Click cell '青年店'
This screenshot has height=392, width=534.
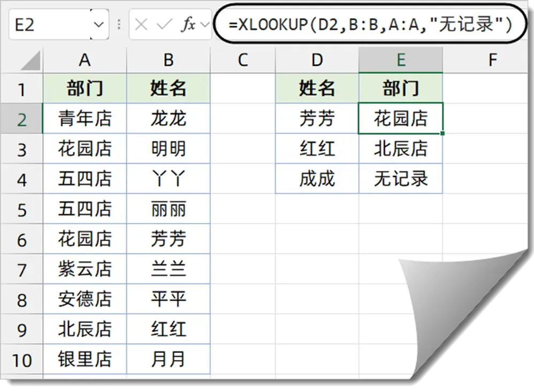pos(85,118)
